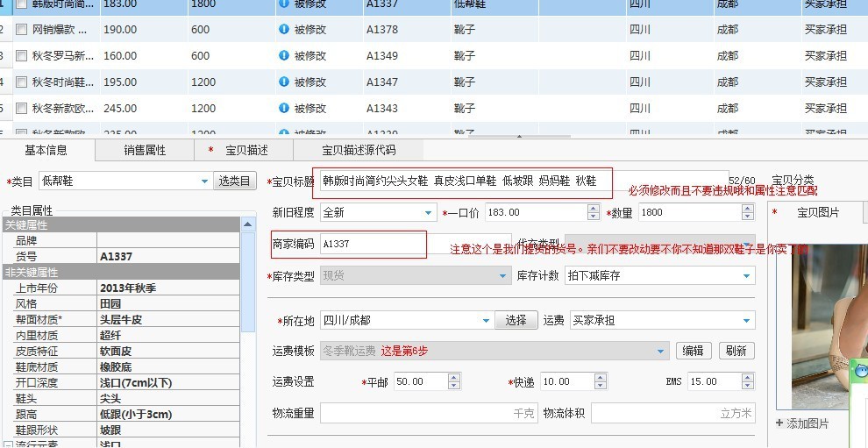The image size is (868, 448).
Task: Click the info icon in the 190.00 row
Action: 283,30
